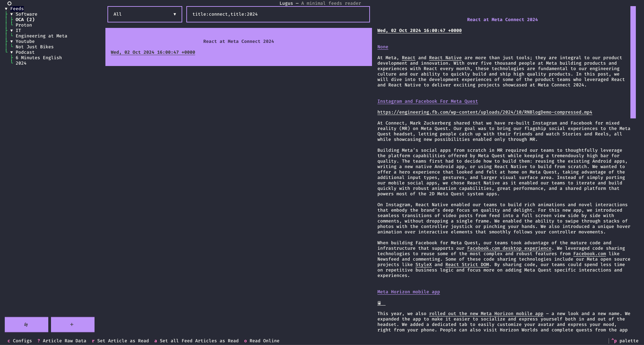
Task: Open Facebook.com desktop experience link
Action: point(509,248)
